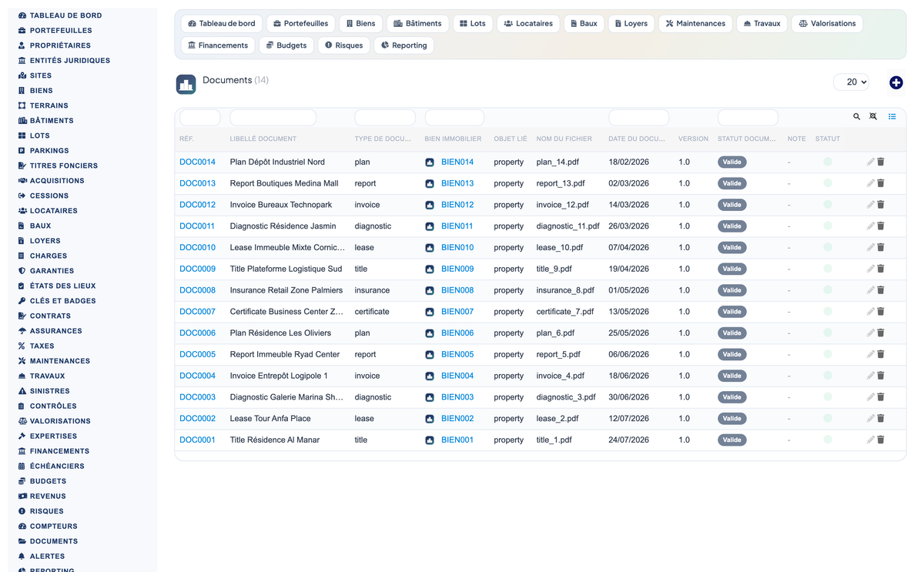Click property icon beside BIEN009
This screenshot has height=572, width=924.
point(430,269)
